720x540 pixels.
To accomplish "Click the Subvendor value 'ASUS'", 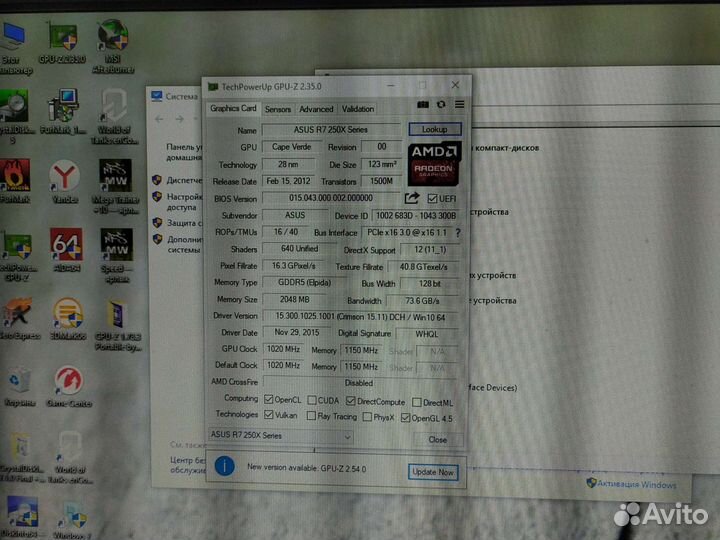I will (x=295, y=215).
